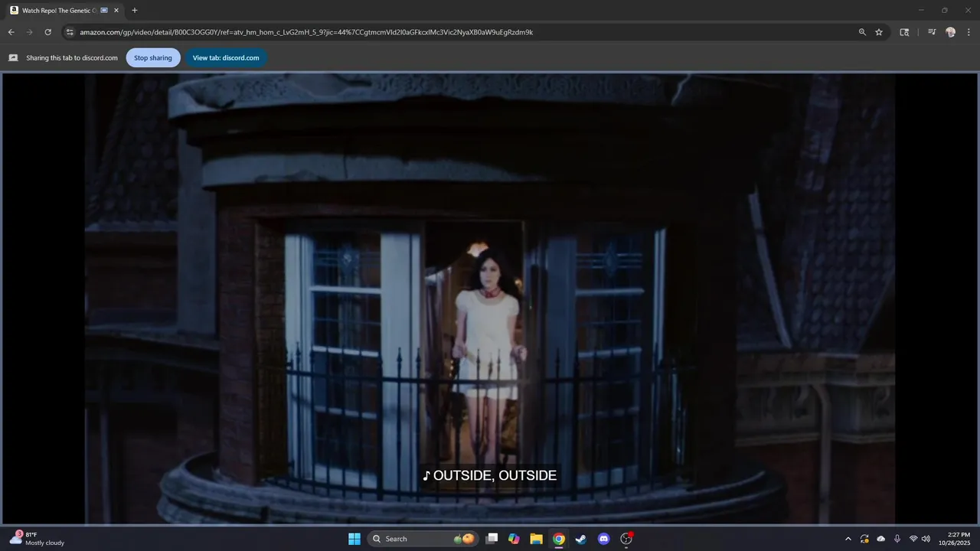Open File Explorer from taskbar

536,539
